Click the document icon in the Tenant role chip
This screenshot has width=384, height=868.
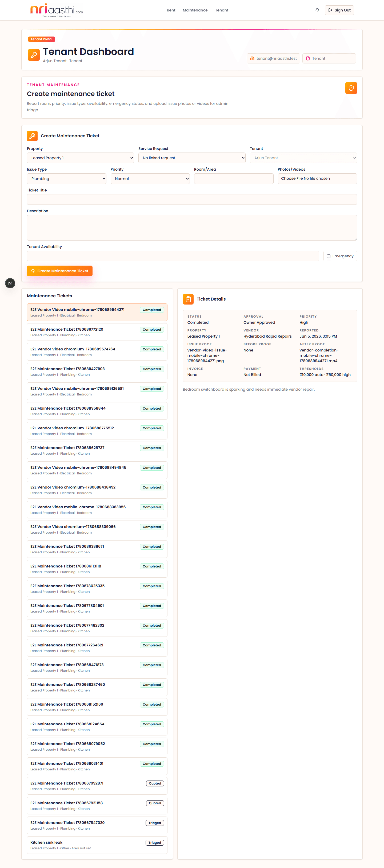(x=308, y=58)
